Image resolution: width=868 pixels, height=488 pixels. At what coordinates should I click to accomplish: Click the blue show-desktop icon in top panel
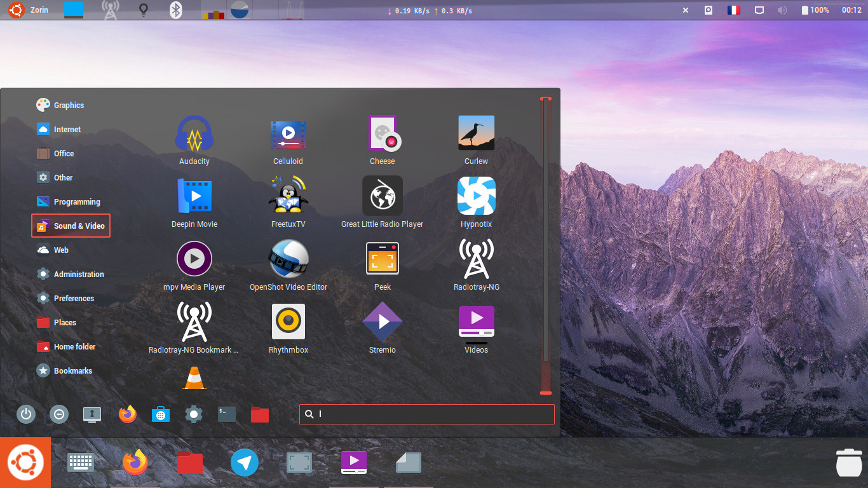point(74,10)
